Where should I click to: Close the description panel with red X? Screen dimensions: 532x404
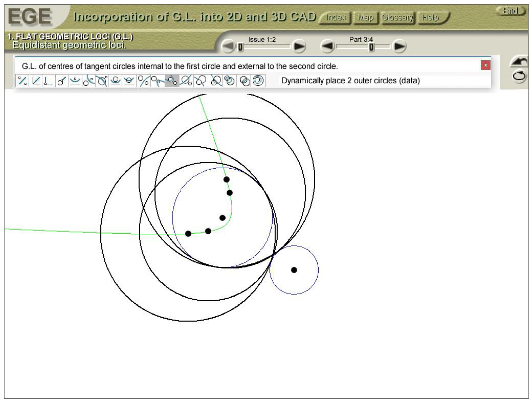click(486, 65)
